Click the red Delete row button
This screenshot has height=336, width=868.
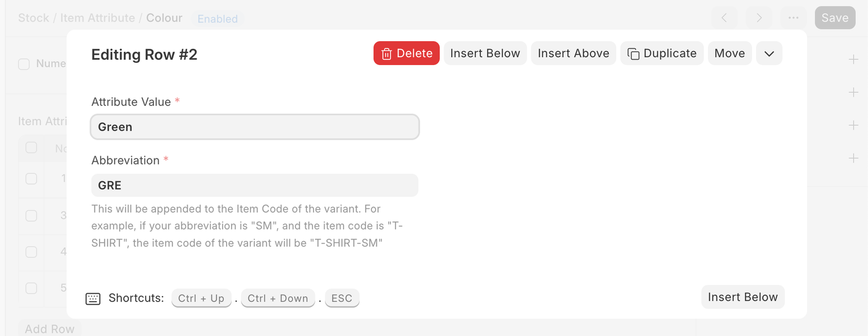tap(406, 53)
